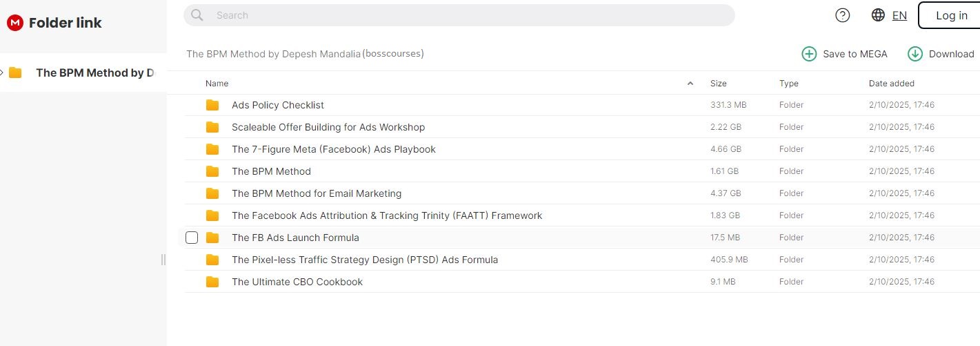Click the globe language icon
The width and height of the screenshot is (980, 346).
tap(878, 15)
